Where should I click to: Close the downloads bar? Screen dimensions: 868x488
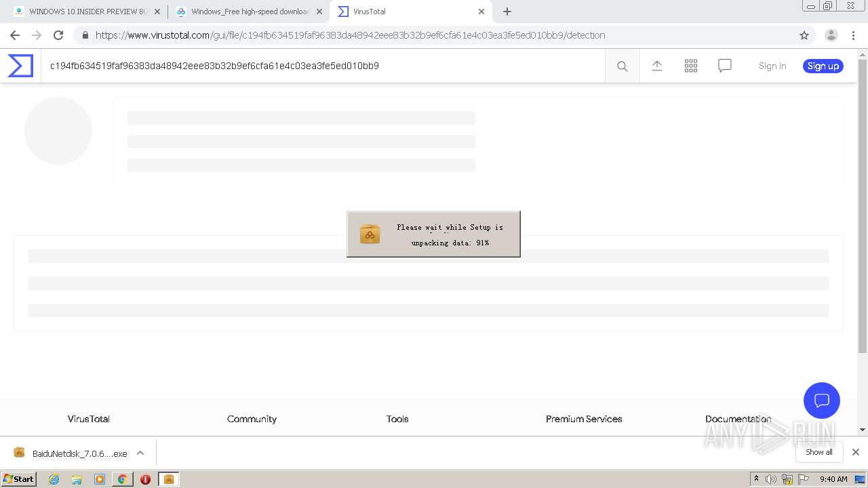(856, 452)
